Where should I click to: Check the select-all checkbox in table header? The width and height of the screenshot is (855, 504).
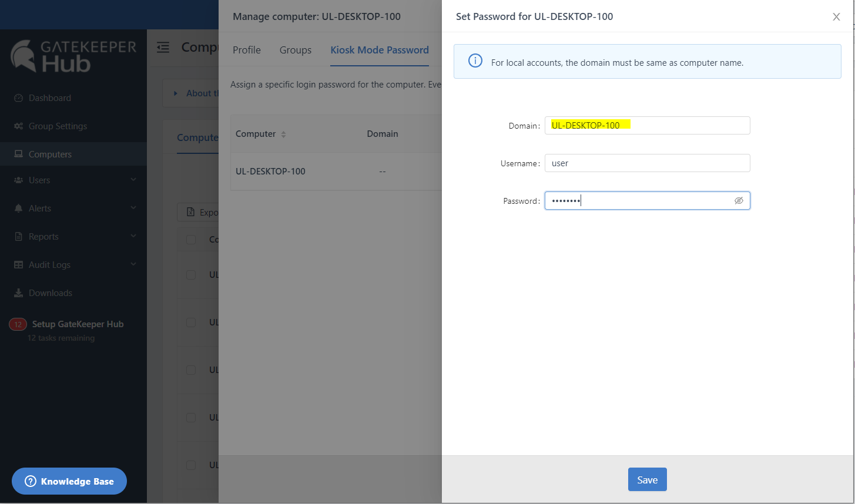coord(191,240)
